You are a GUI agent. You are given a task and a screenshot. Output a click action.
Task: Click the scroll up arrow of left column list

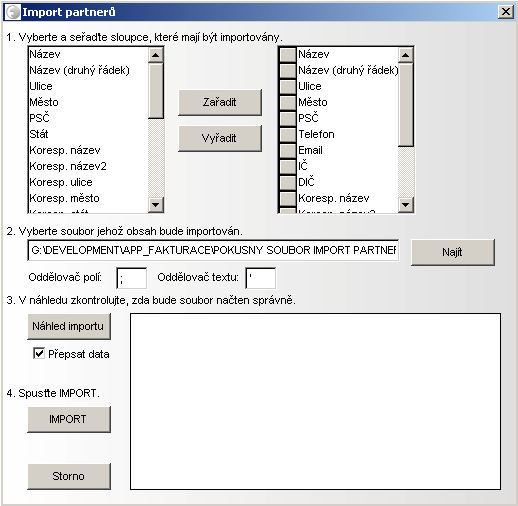click(155, 55)
